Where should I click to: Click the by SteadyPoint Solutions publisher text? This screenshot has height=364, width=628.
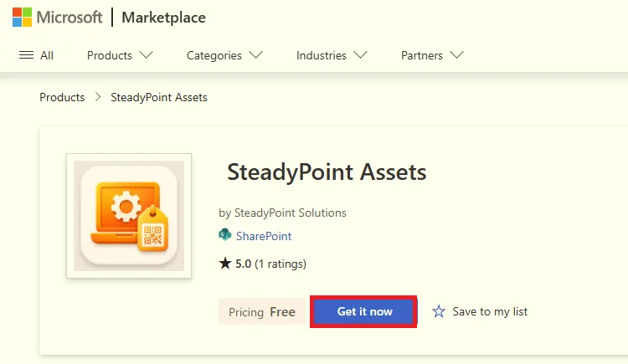click(x=282, y=213)
